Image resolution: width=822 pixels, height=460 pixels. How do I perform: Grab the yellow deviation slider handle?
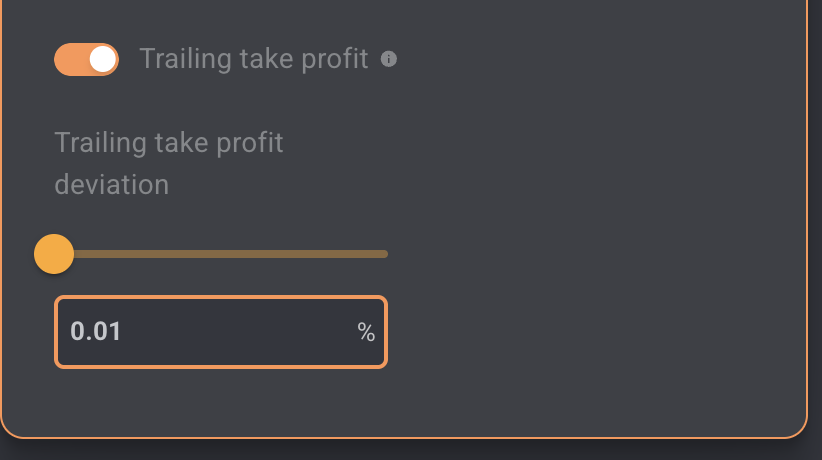click(54, 254)
